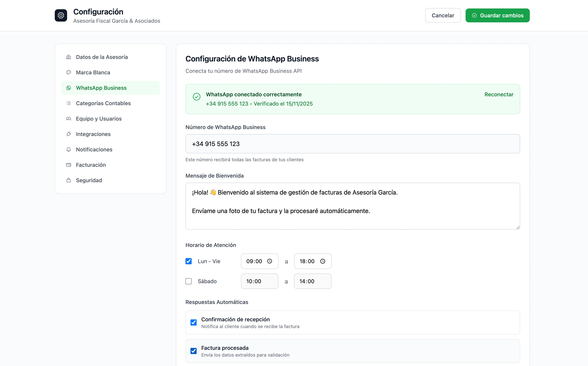Click the building icon for Datos de la Asesoría
The image size is (588, 366).
69,57
